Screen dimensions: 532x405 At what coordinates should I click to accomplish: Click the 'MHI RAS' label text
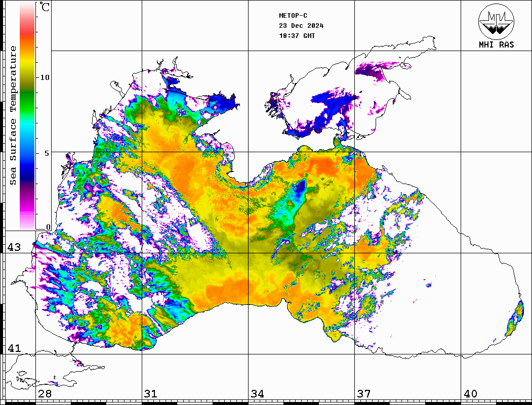[497, 44]
